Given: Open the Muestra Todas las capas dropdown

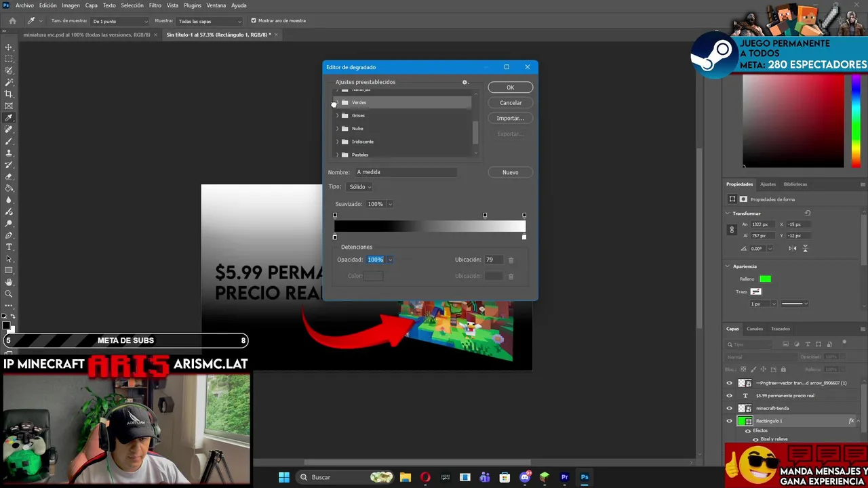Looking at the screenshot, I should pyautogui.click(x=209, y=21).
